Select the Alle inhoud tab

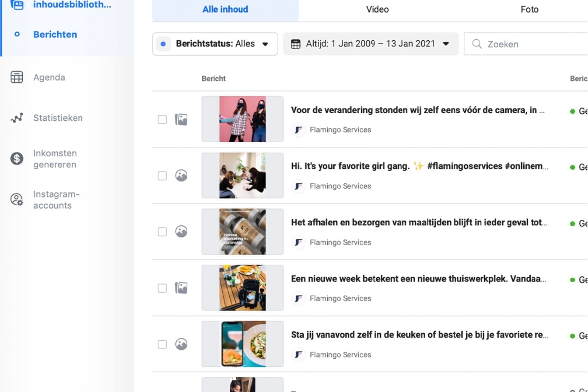(225, 9)
